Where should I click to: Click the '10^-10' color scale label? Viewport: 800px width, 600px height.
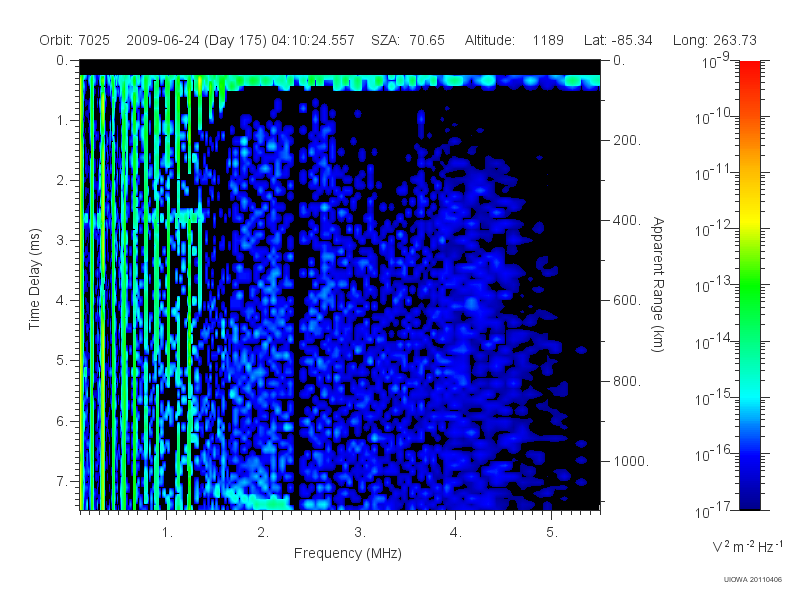point(714,117)
